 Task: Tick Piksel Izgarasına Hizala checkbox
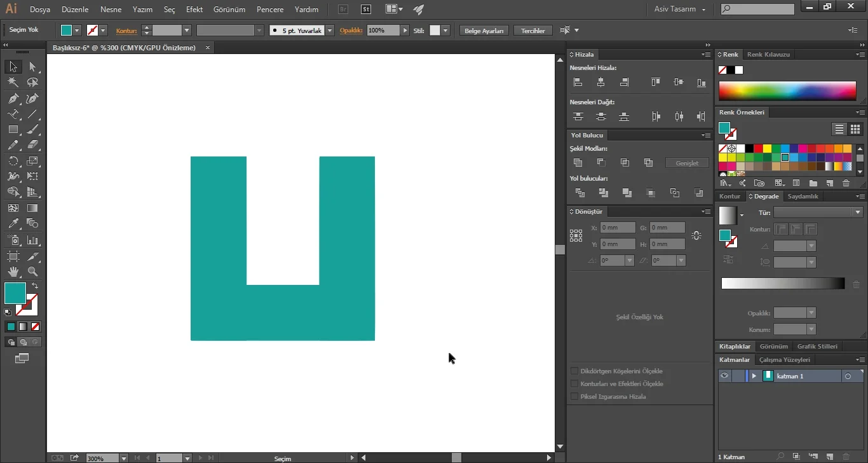click(574, 397)
